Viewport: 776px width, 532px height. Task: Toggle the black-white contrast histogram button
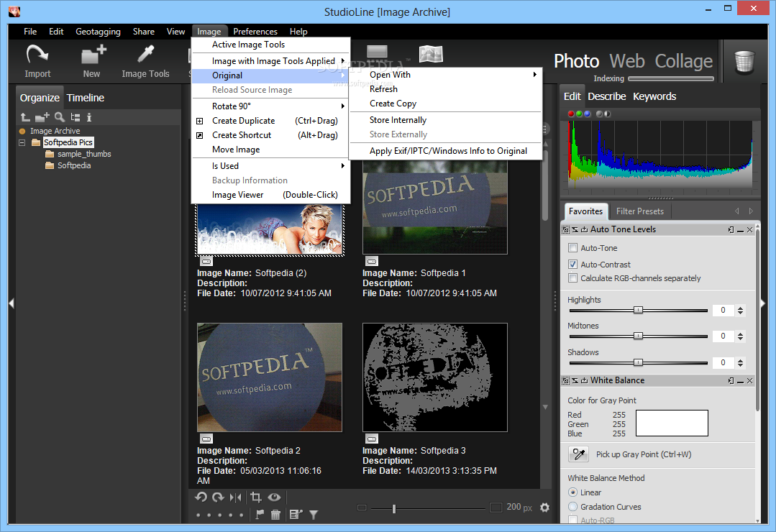607,114
